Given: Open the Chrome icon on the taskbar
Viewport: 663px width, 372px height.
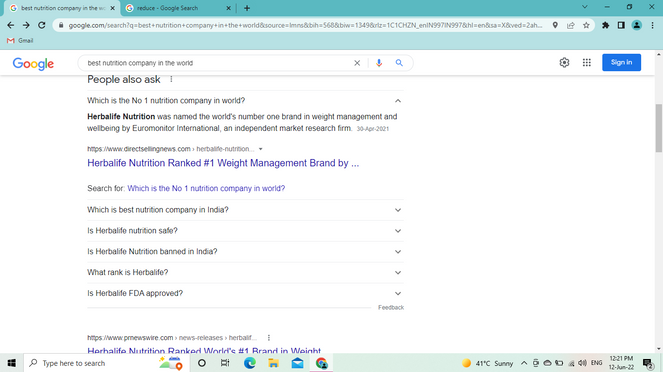Looking at the screenshot, I should pos(321,363).
